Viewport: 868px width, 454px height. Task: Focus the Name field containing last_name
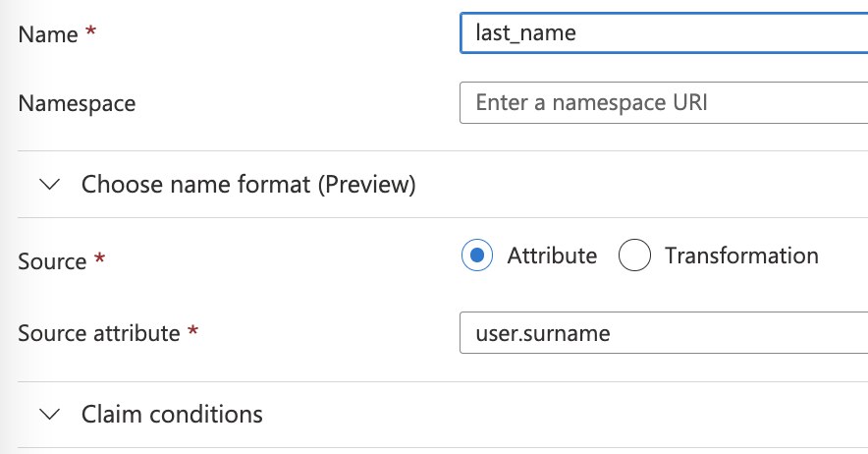pyautogui.click(x=663, y=32)
